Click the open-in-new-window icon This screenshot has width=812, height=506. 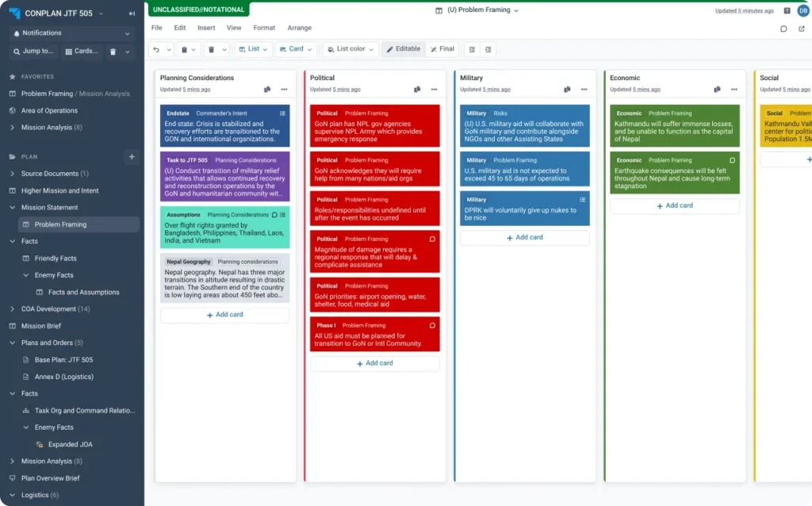[802, 28]
